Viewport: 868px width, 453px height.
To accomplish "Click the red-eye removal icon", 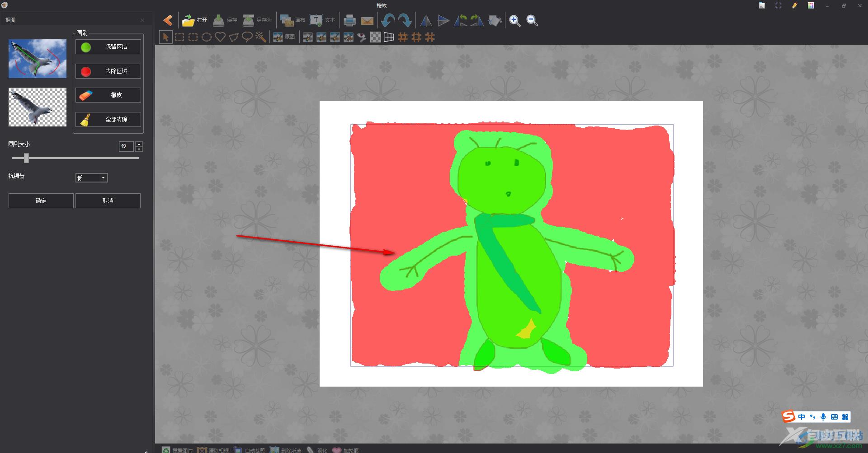I will click(362, 37).
